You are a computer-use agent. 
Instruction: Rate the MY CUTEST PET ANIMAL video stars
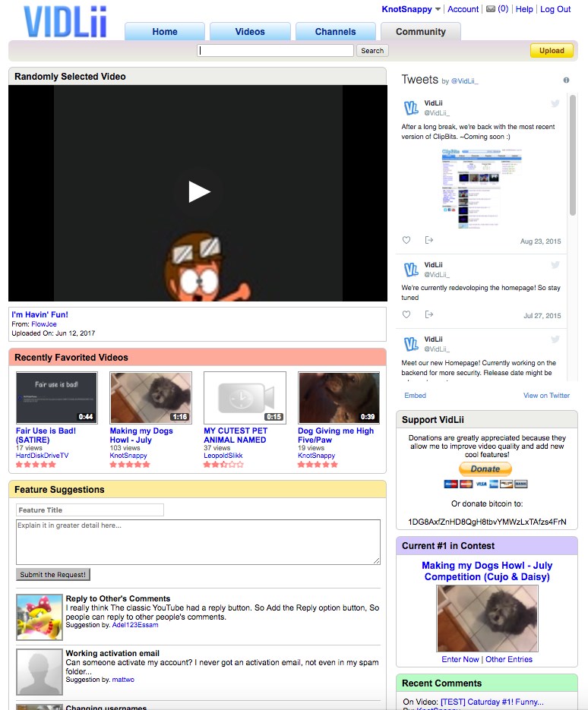223,465
